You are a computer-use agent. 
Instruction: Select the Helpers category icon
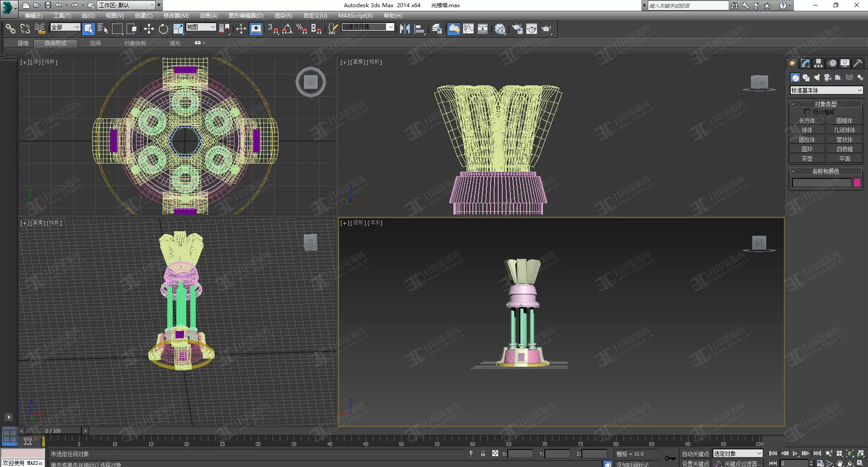pos(839,78)
